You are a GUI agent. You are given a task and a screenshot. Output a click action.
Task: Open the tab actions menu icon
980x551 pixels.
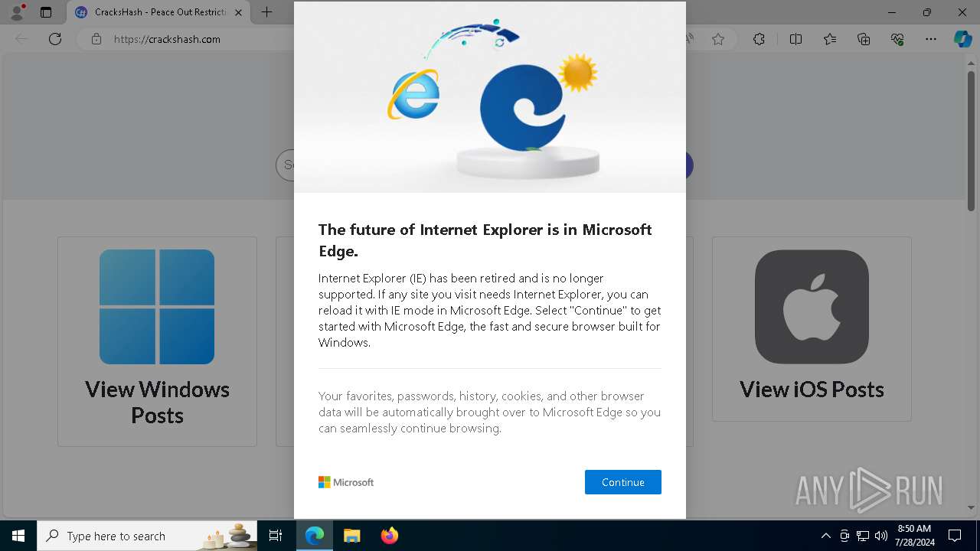pyautogui.click(x=46, y=12)
